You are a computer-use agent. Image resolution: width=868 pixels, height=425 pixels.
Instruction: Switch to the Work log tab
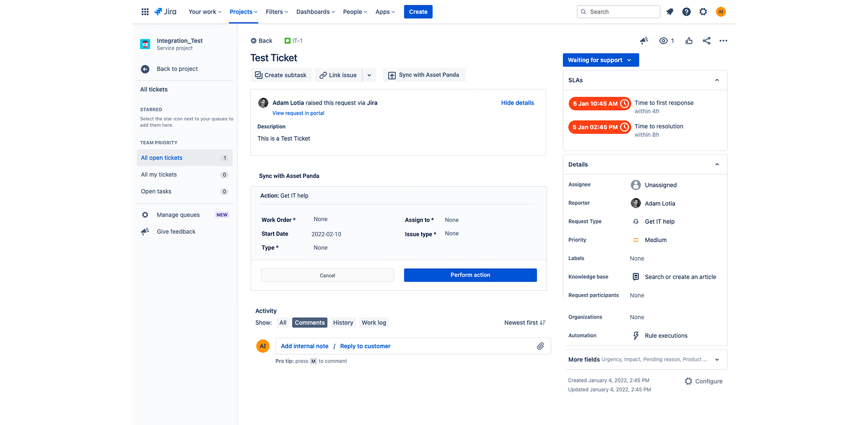pyautogui.click(x=374, y=323)
